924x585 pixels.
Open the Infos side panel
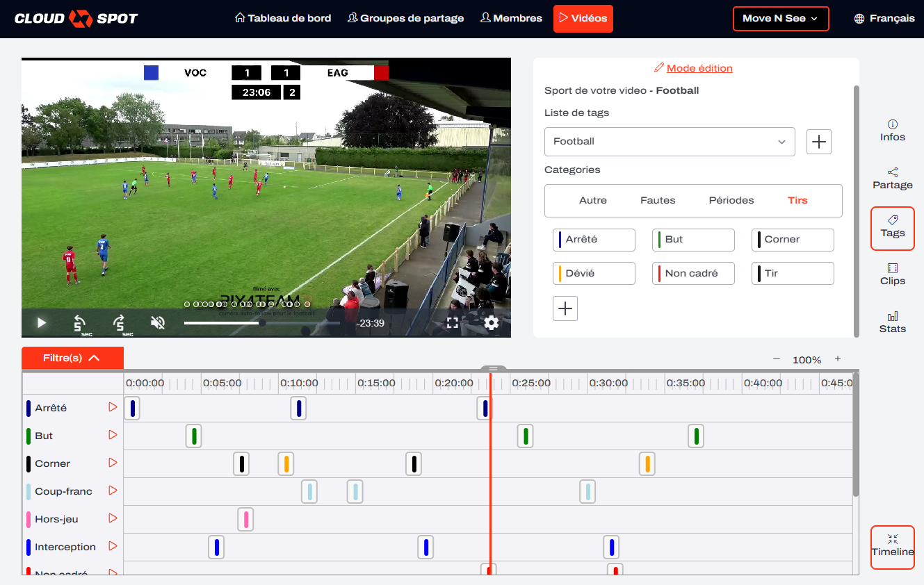coord(892,130)
